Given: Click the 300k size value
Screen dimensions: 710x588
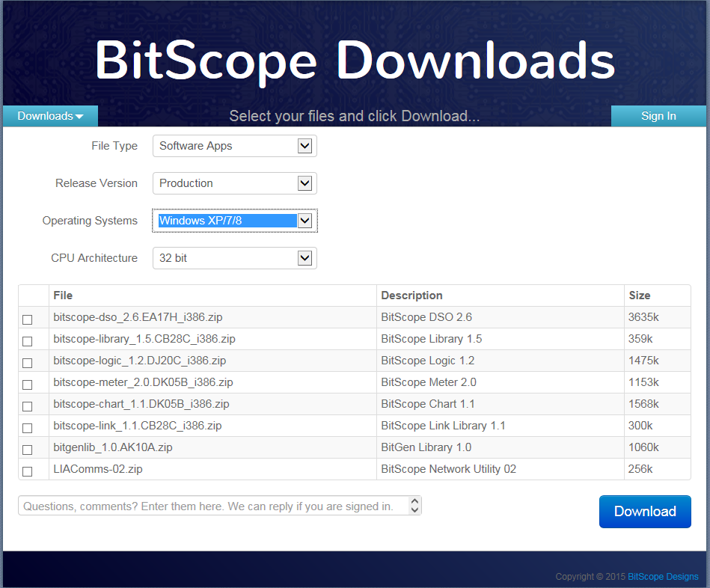Looking at the screenshot, I should pos(640,426).
